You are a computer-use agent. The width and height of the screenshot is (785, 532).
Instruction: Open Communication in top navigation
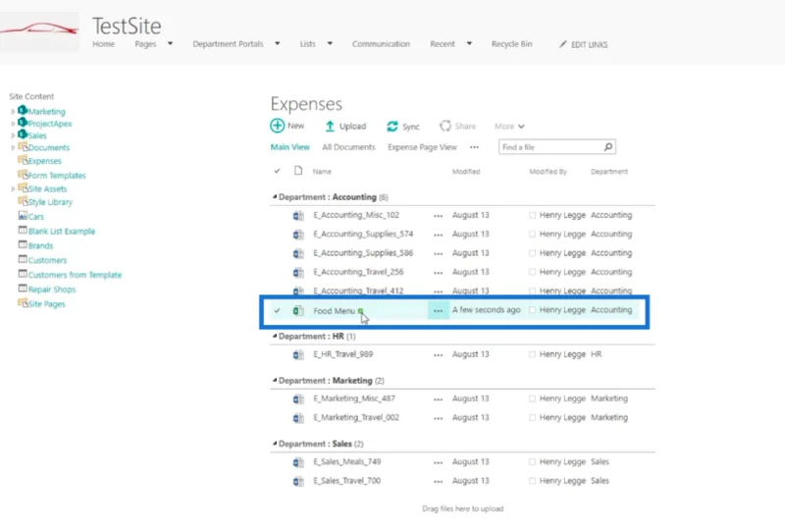(x=381, y=44)
